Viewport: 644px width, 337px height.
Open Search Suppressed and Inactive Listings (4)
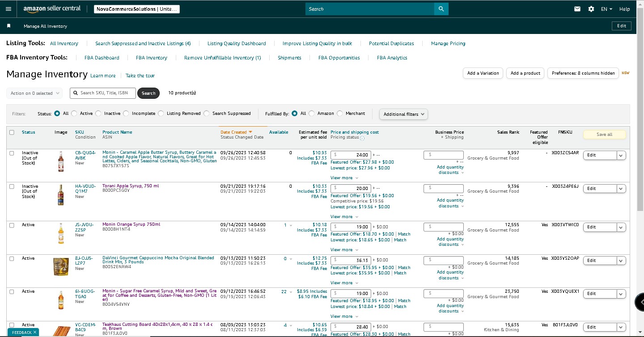point(143,43)
